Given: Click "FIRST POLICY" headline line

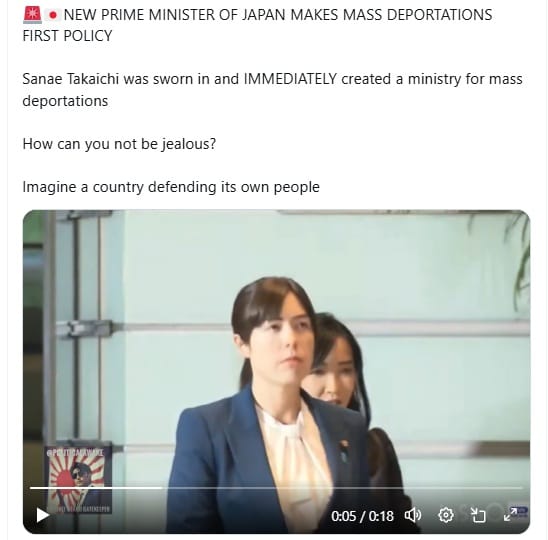Looking at the screenshot, I should 67,36.
